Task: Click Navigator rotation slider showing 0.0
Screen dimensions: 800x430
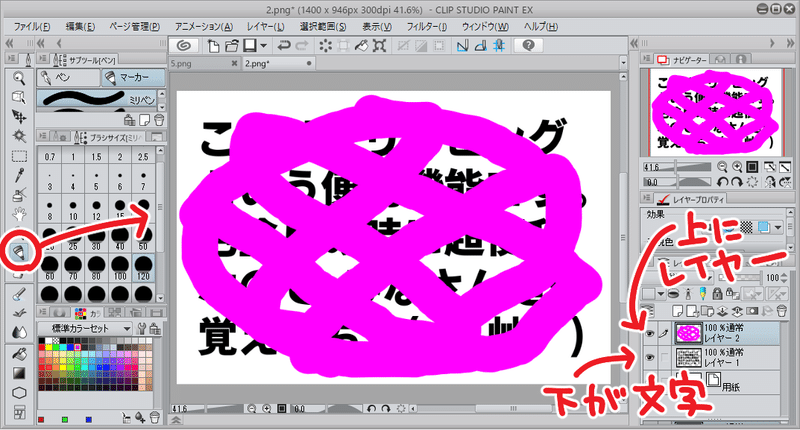Action: click(x=676, y=182)
